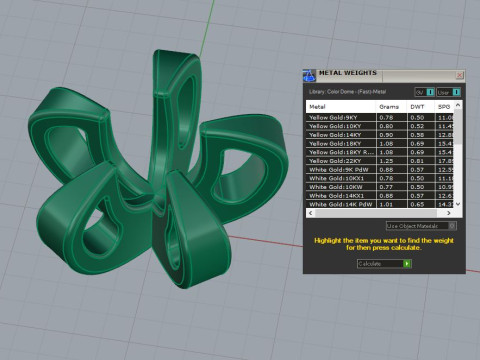The width and height of the screenshot is (480, 360).
Task: Select the White Gold:9K PdW row
Action: click(380, 169)
